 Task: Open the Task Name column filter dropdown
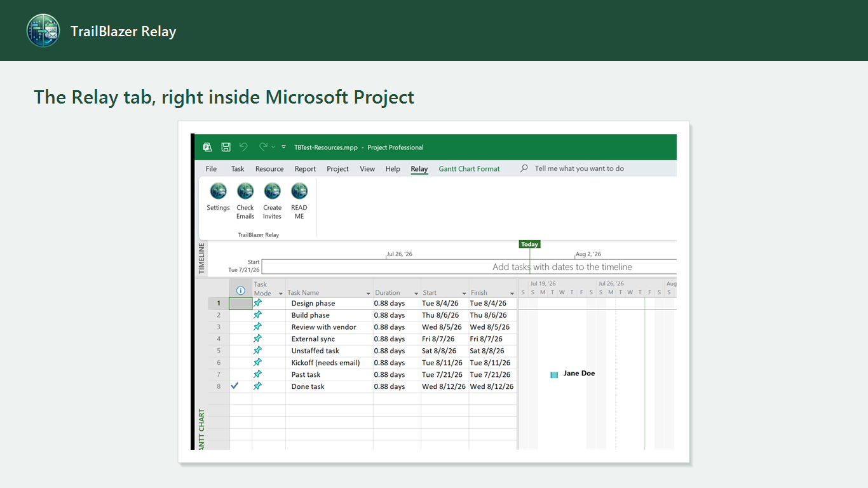(x=369, y=294)
